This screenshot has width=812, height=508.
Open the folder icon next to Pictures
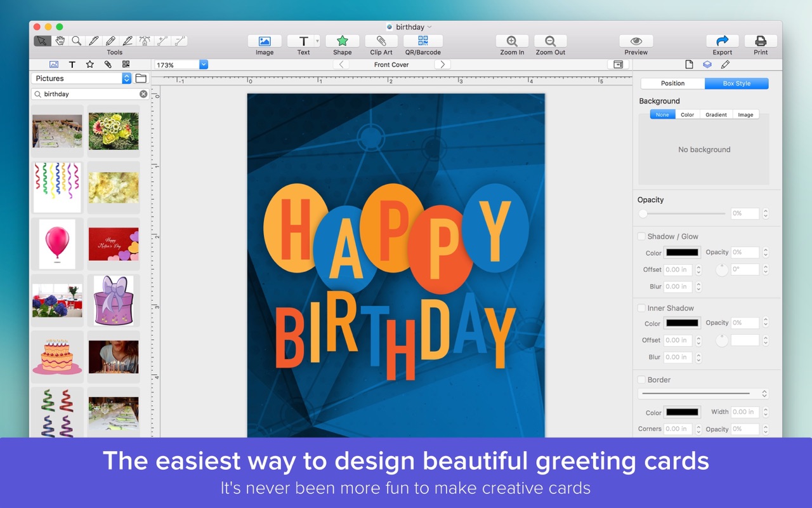pos(141,78)
